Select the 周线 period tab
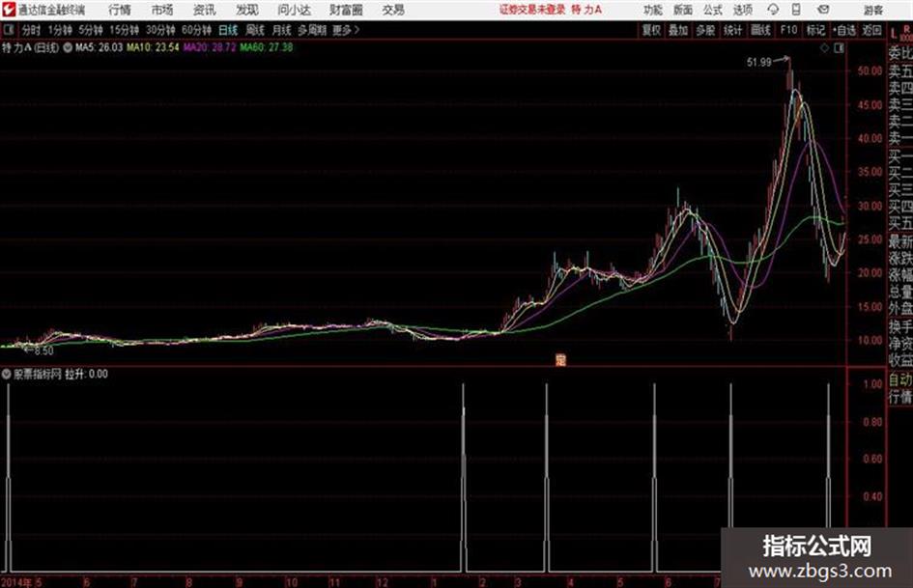This screenshot has height=588, width=913. (255, 30)
